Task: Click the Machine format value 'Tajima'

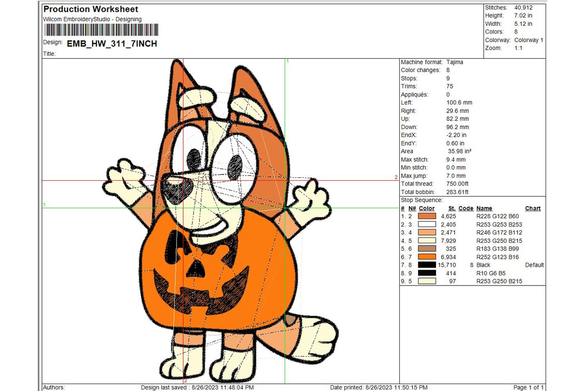Action: click(x=455, y=62)
